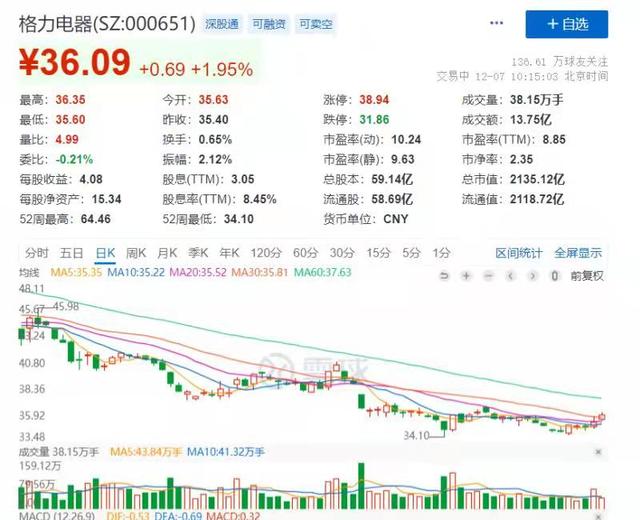The width and height of the screenshot is (640, 520).
Task: Click the 可融资 tag
Action: pos(269,24)
